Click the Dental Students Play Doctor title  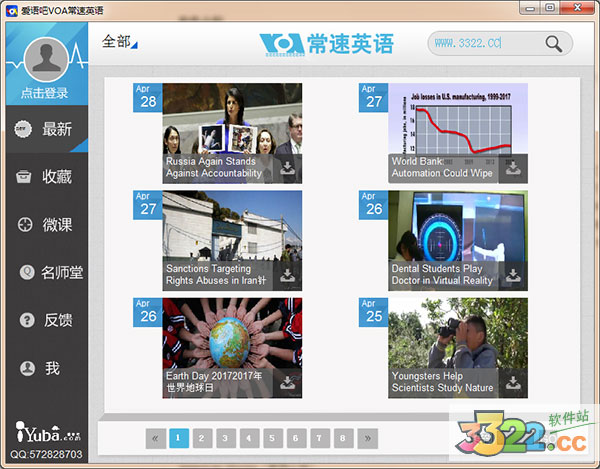[442, 275]
